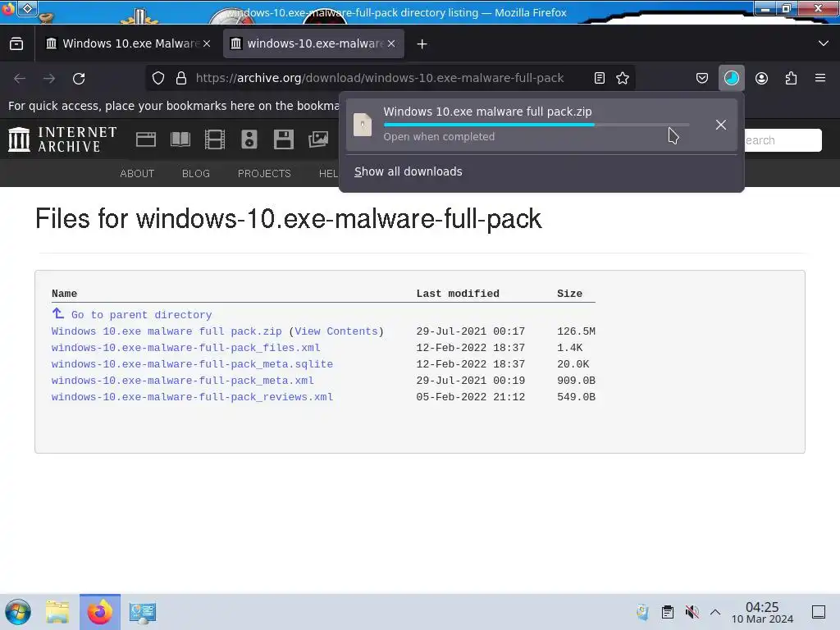840x630 pixels.
Task: Click the 20.0K size value
Action: point(573,364)
